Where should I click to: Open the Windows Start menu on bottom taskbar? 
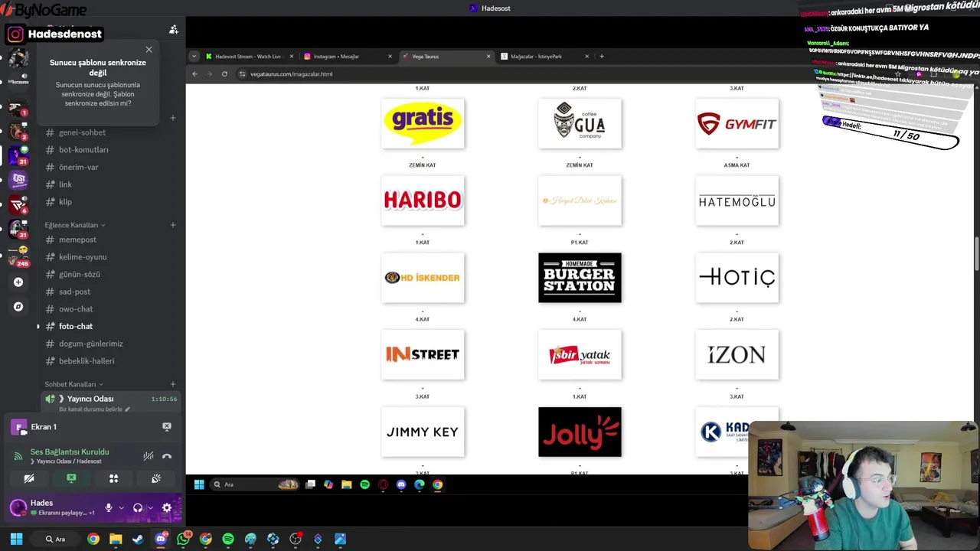[16, 539]
